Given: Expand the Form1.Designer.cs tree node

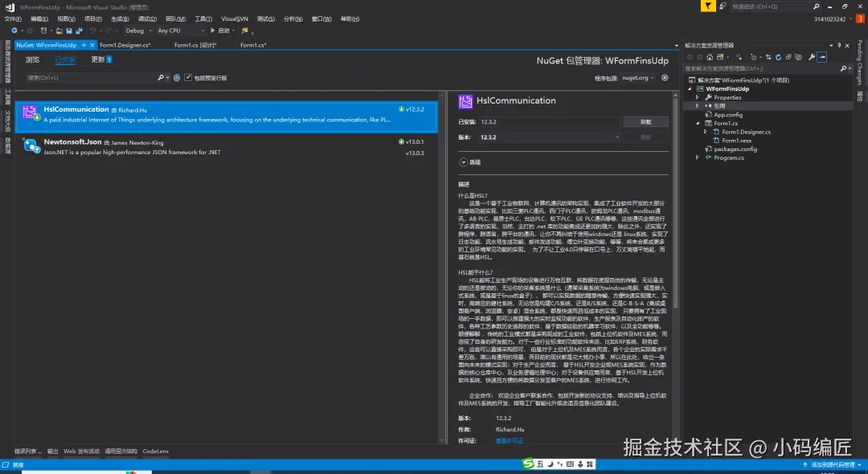Looking at the screenshot, I should coord(706,132).
